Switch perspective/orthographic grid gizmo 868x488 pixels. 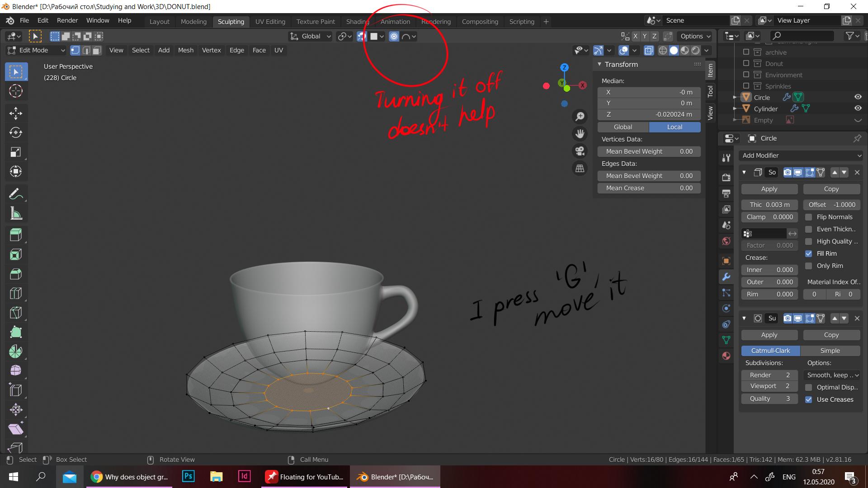580,168
